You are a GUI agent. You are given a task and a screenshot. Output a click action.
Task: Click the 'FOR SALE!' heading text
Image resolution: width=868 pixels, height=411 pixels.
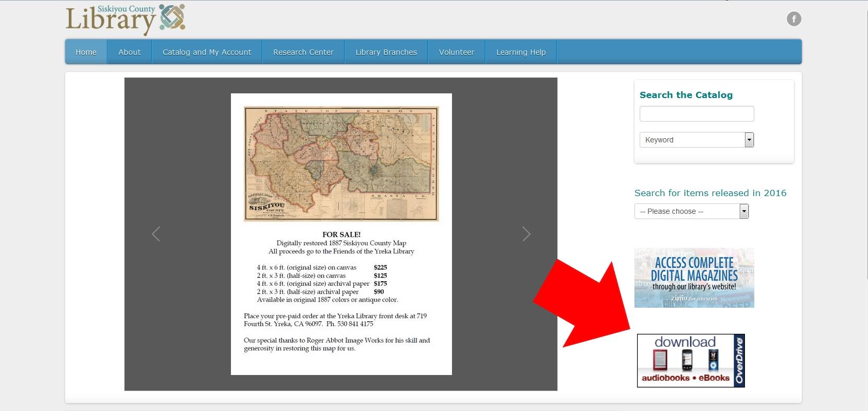tap(341, 235)
